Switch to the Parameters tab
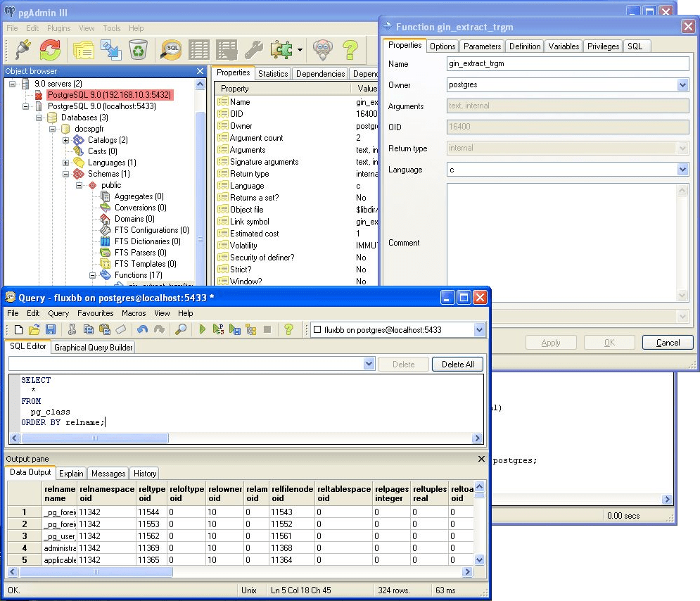Viewport: 700px width, 601px height. (x=482, y=46)
